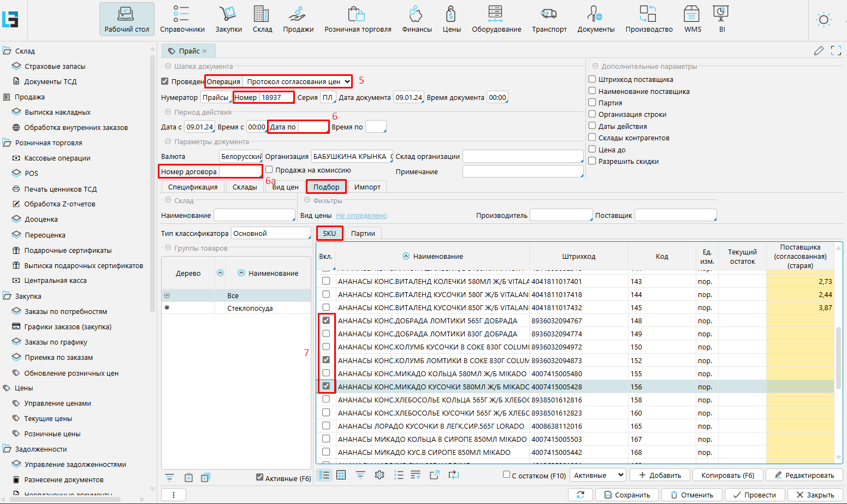The height and width of the screenshot is (504, 847).
Task: Click the refresh icon next to Сохранить
Action: coord(580,495)
